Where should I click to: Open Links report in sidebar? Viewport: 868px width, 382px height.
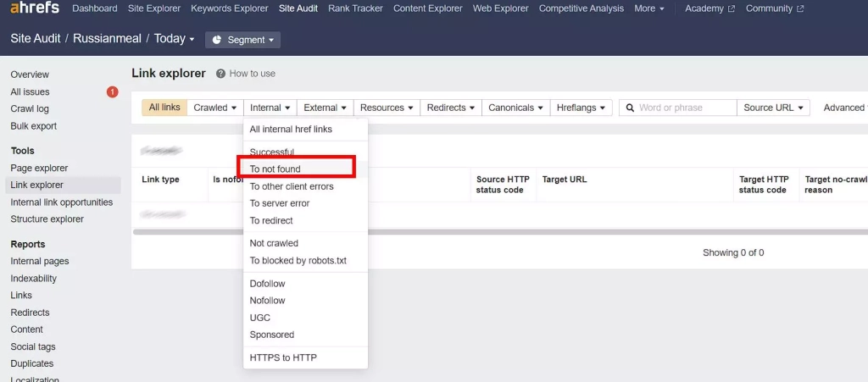(21, 296)
